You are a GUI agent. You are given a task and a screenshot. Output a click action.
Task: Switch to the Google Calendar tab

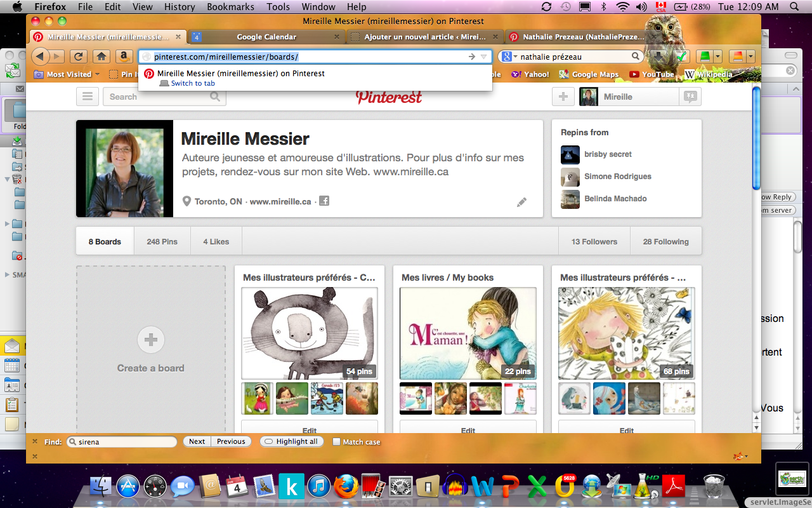click(x=266, y=37)
